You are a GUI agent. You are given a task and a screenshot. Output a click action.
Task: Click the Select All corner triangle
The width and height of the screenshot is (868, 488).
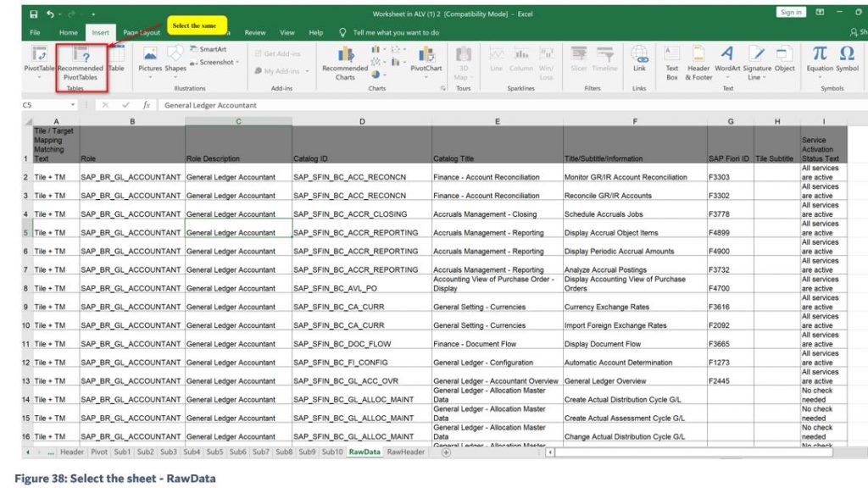[x=28, y=121]
